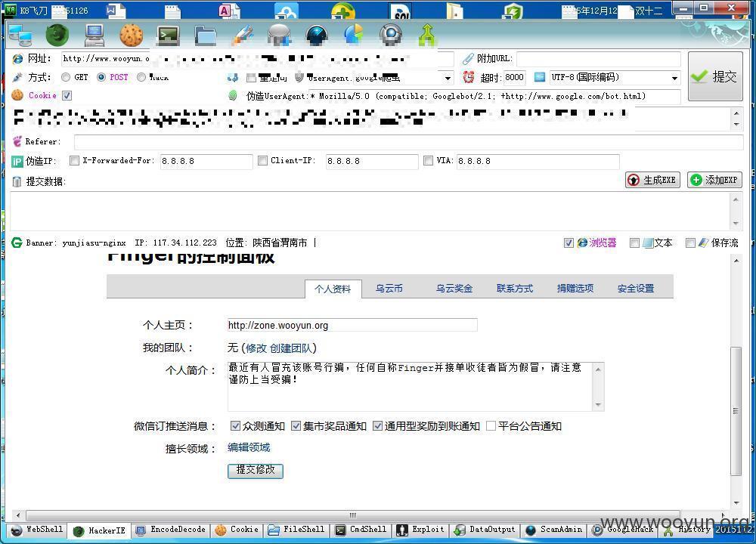756x544 pixels.
Task: Select the GET method radio button
Action: 66,77
